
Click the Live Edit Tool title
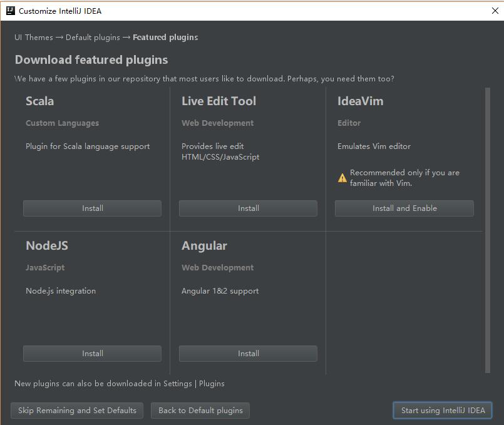point(219,101)
